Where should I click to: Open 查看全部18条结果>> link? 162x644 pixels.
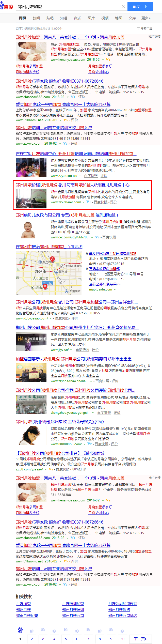pyautogui.click(x=105, y=284)
